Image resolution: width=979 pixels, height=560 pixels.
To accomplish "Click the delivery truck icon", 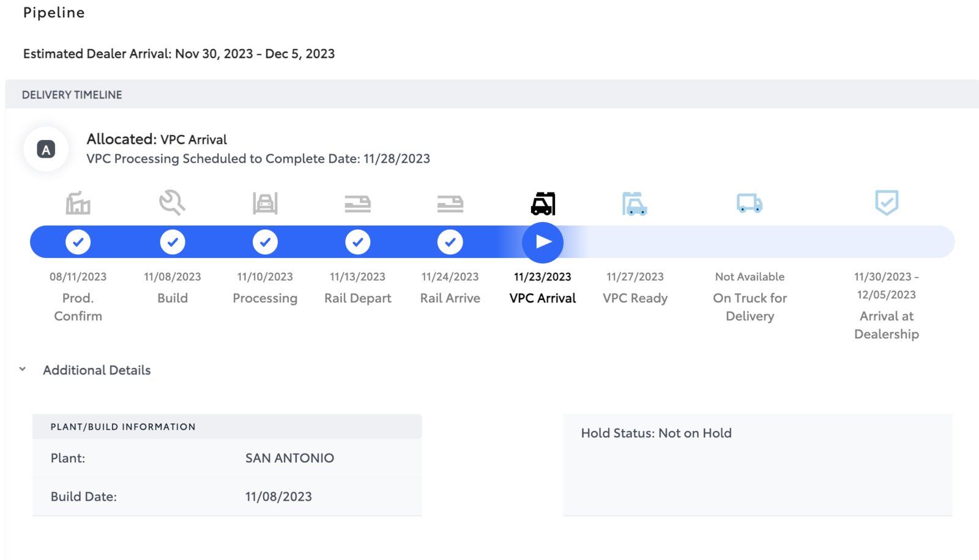I will pyautogui.click(x=750, y=203).
